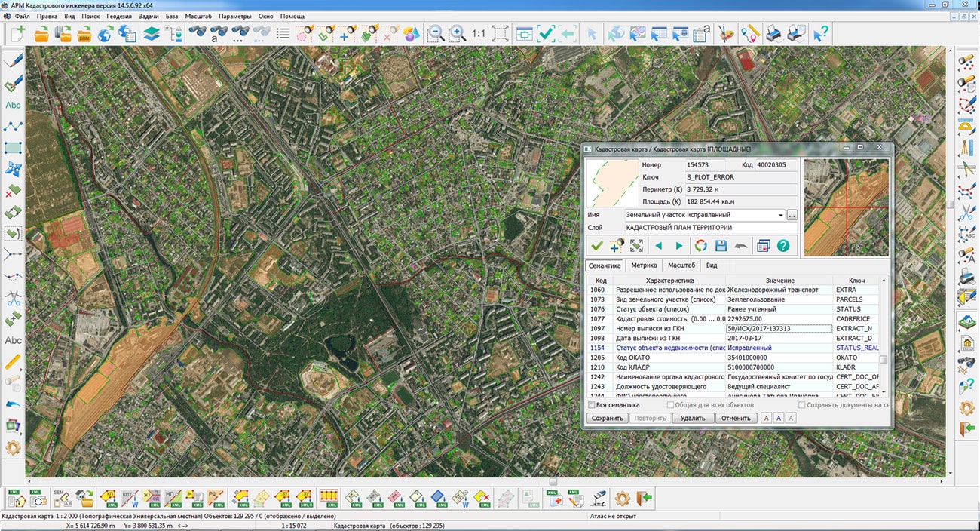This screenshot has width=980, height=531.
Task: Check the 'Сохранять документы' checkbox
Action: click(x=802, y=405)
